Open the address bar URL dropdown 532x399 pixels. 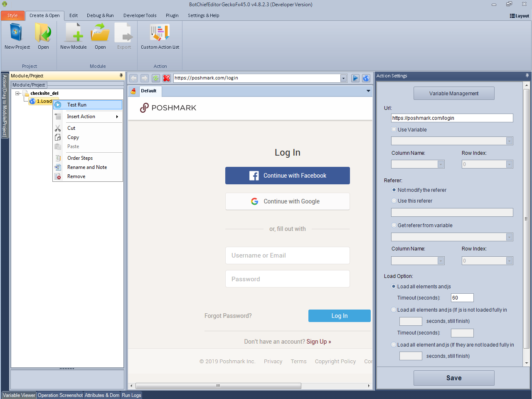pos(343,78)
